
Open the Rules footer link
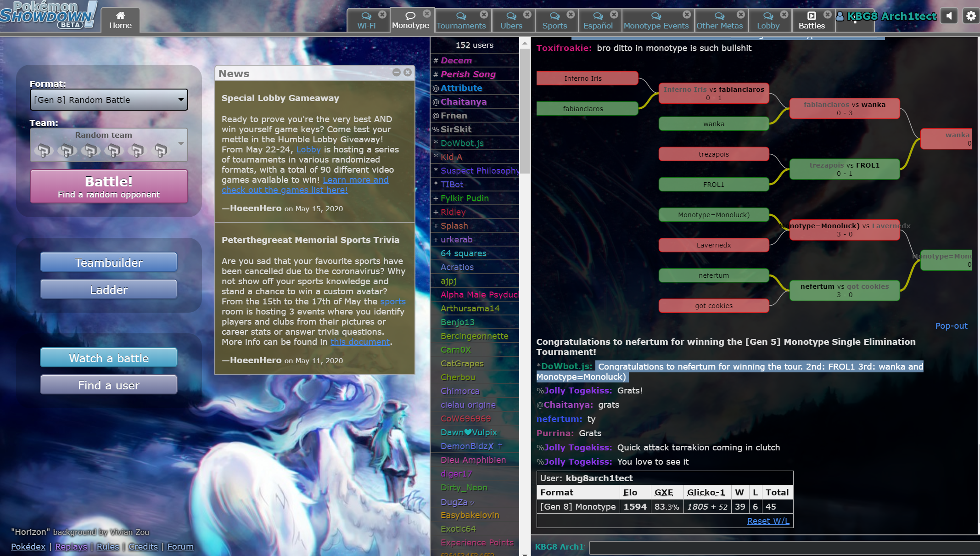click(108, 546)
